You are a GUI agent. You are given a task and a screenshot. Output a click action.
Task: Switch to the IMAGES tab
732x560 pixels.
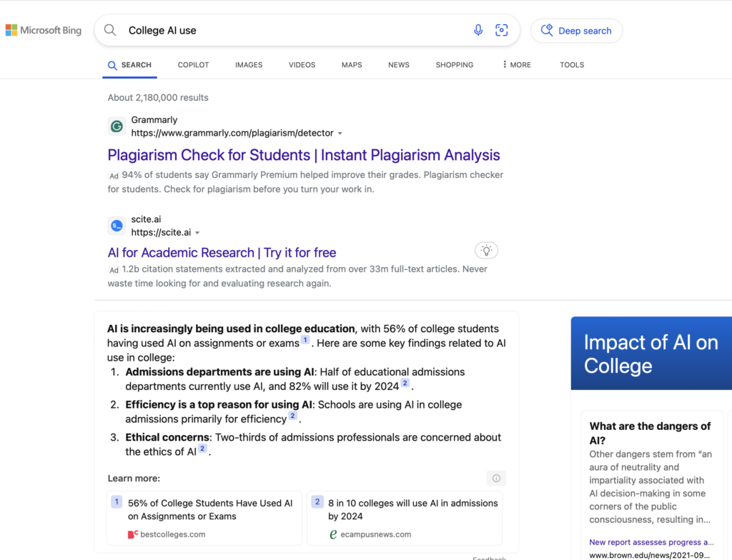pos(249,65)
